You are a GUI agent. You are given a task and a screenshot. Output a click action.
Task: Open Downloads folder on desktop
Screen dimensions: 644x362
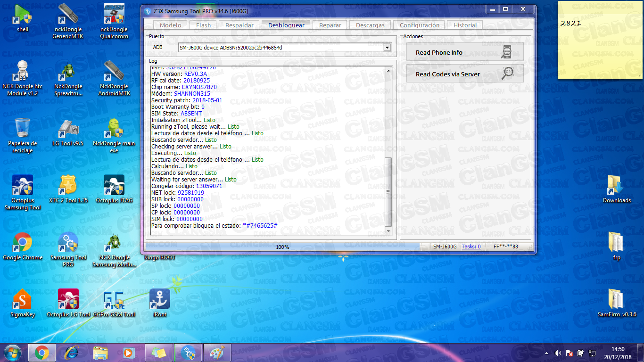[x=617, y=189]
